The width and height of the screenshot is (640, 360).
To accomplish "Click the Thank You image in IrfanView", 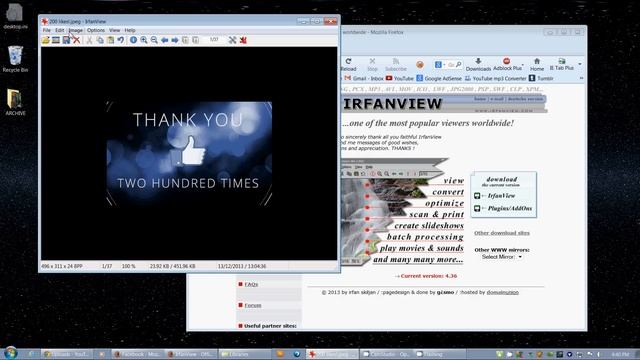I will (x=189, y=153).
